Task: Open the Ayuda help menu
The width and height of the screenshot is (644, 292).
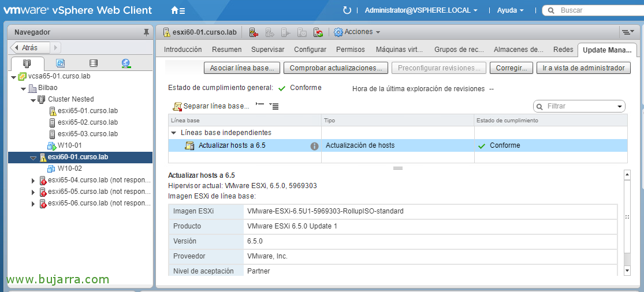Action: pyautogui.click(x=511, y=10)
